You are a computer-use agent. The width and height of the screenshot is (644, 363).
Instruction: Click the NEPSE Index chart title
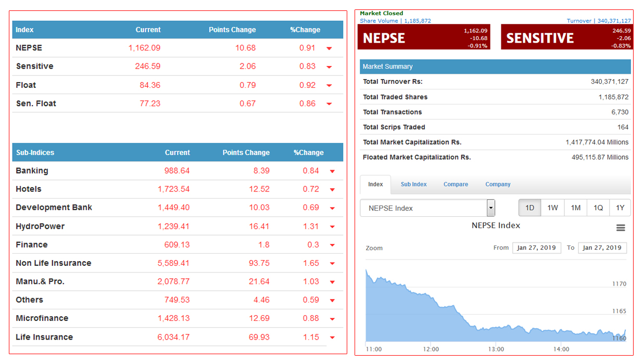[x=496, y=225]
